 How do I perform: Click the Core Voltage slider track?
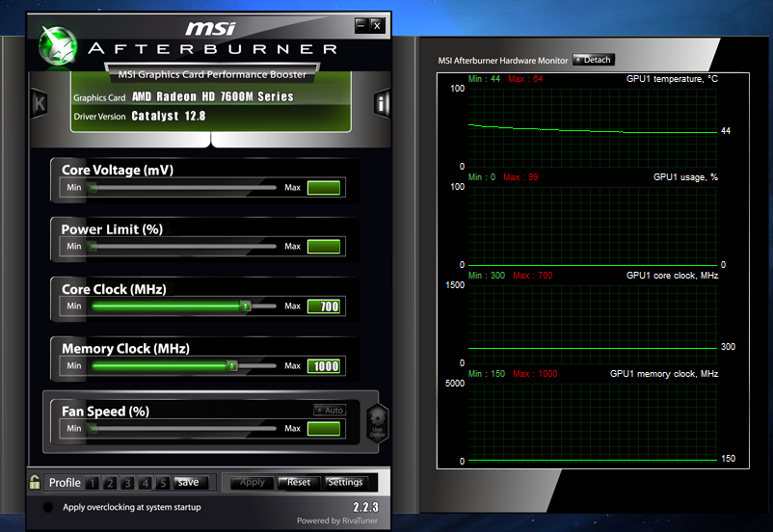pos(184,187)
